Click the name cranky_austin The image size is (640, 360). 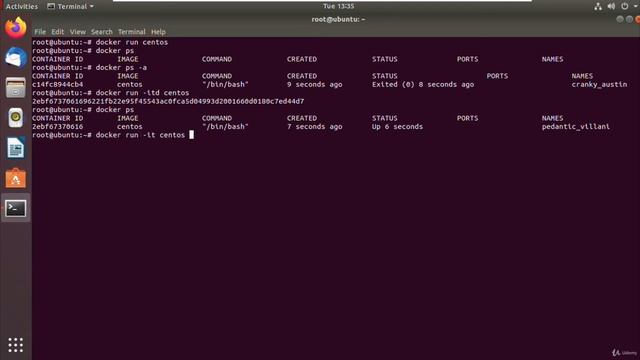[x=599, y=84]
